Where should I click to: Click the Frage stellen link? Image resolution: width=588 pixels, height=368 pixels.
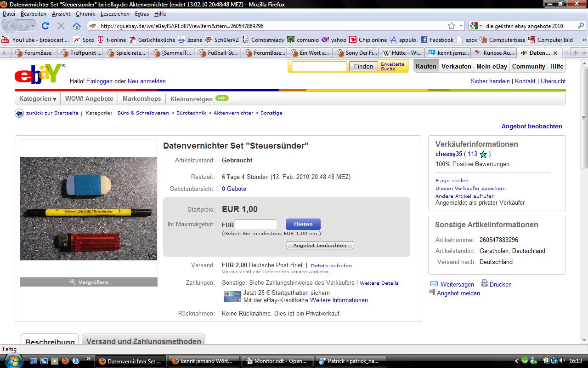(x=452, y=180)
